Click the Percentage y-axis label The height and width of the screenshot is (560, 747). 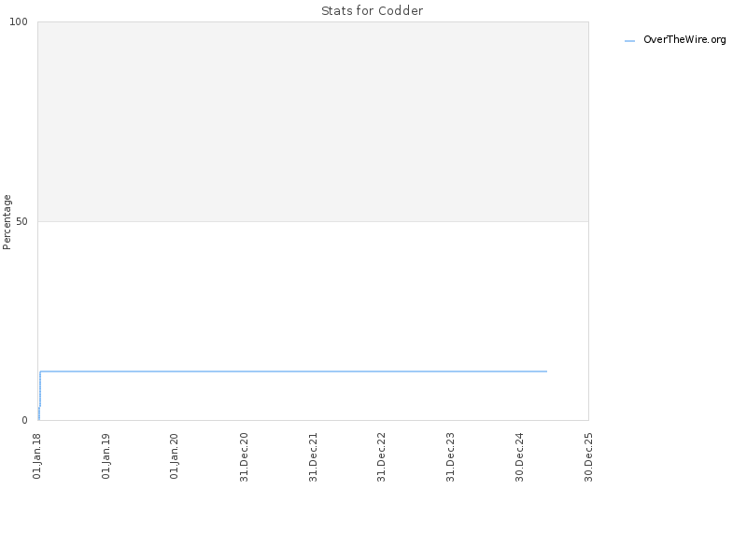7,222
